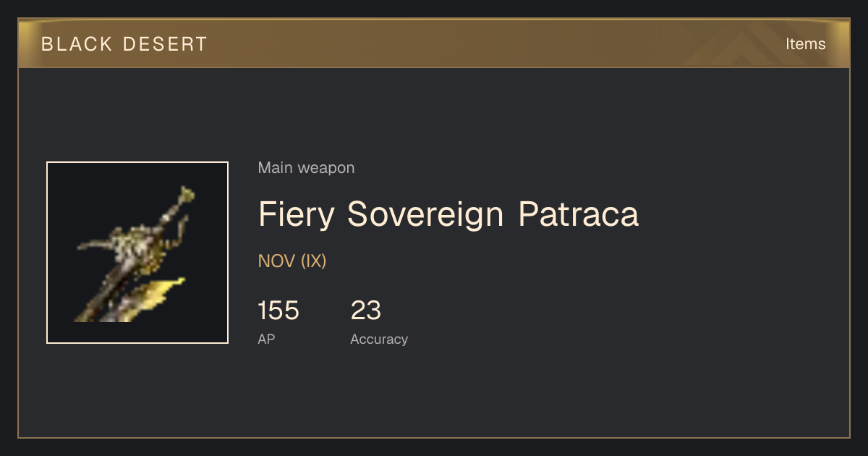This screenshot has width=868, height=456.
Task: Click the word Sovereign in item name
Action: click(425, 214)
